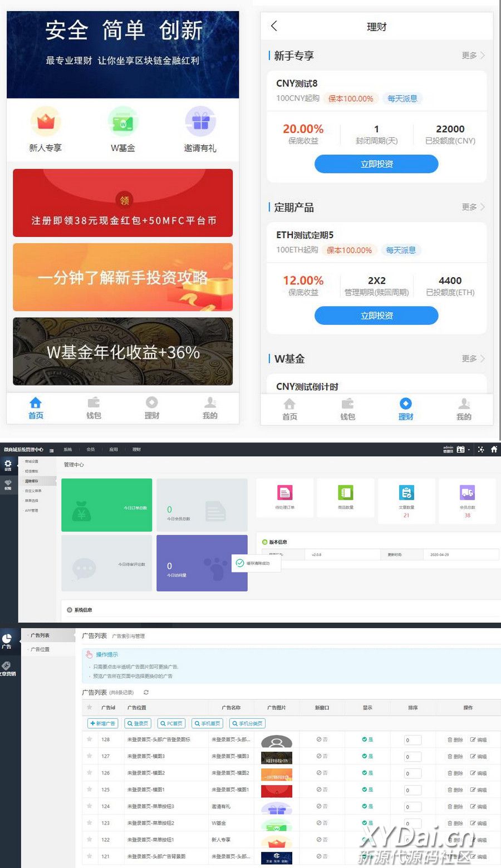Star the ad row with id 126

(x=89, y=773)
